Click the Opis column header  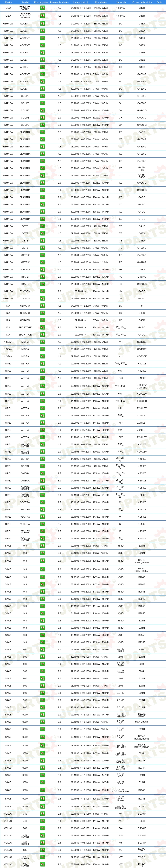click(x=159, y=2)
